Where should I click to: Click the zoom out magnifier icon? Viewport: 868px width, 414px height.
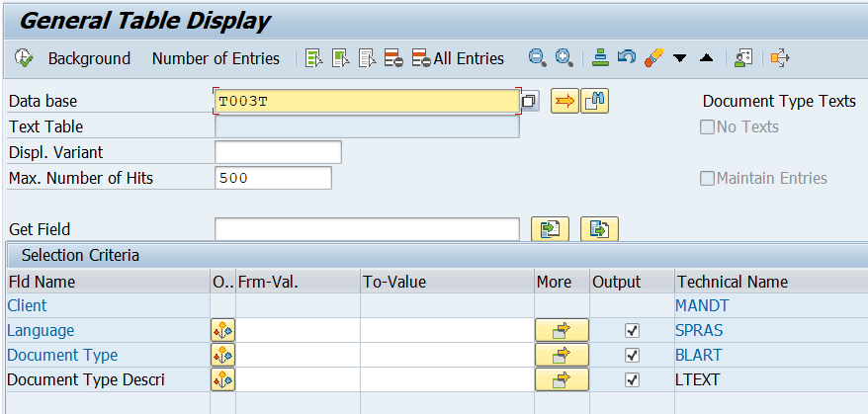click(538, 57)
